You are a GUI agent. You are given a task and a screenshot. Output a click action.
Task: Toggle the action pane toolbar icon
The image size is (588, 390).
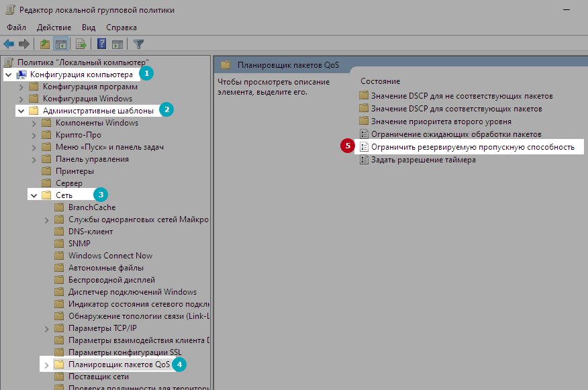[x=117, y=44]
